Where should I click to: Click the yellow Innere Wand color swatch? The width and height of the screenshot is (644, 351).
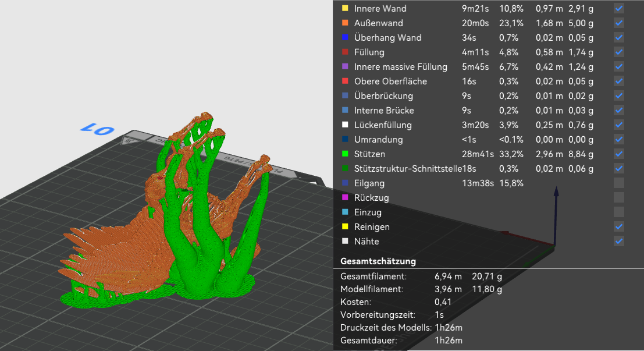345,8
